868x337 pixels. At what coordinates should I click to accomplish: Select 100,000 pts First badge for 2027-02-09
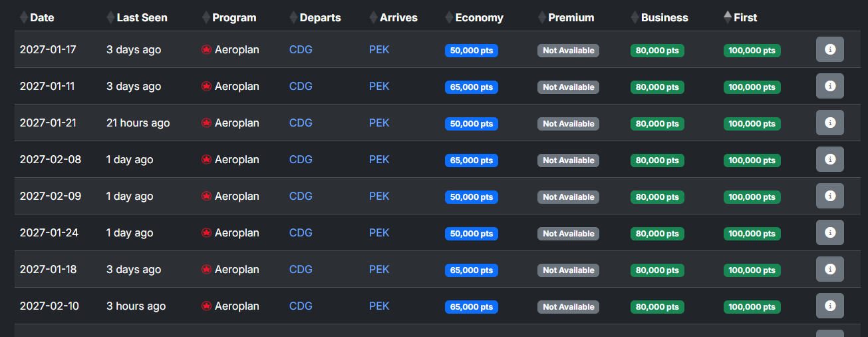752,197
